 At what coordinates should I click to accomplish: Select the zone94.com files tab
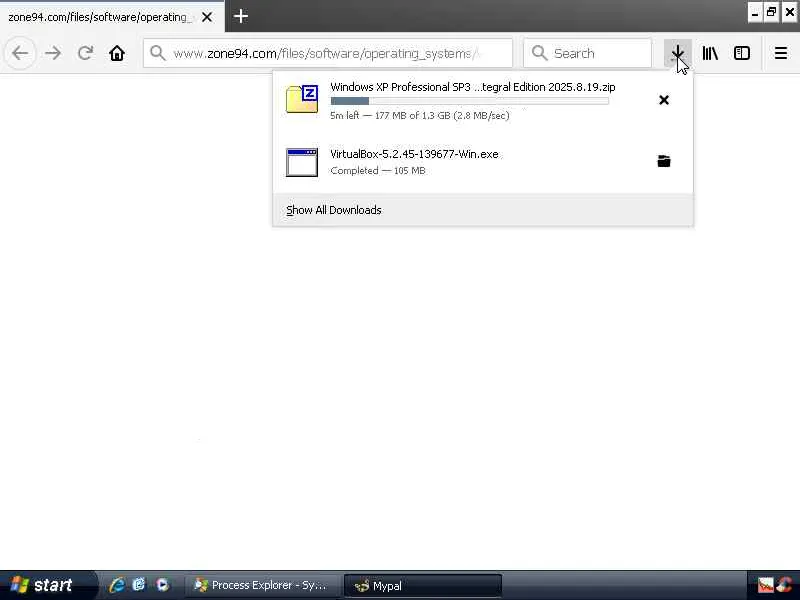[x=112, y=16]
